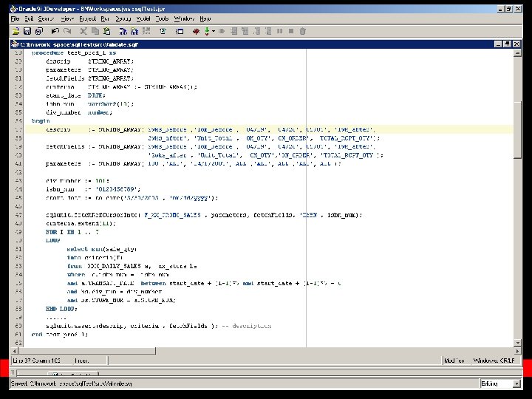This screenshot has width=532, height=399.
Task: Open the Model menu
Action: pyautogui.click(x=143, y=18)
